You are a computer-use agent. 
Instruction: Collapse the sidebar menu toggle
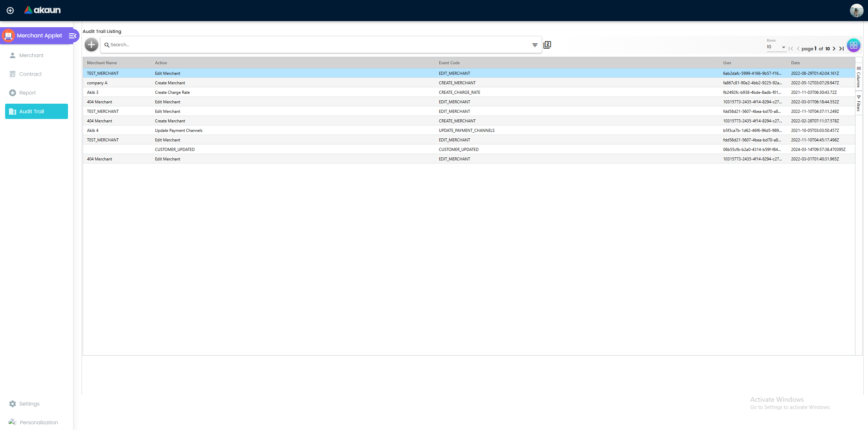point(72,36)
